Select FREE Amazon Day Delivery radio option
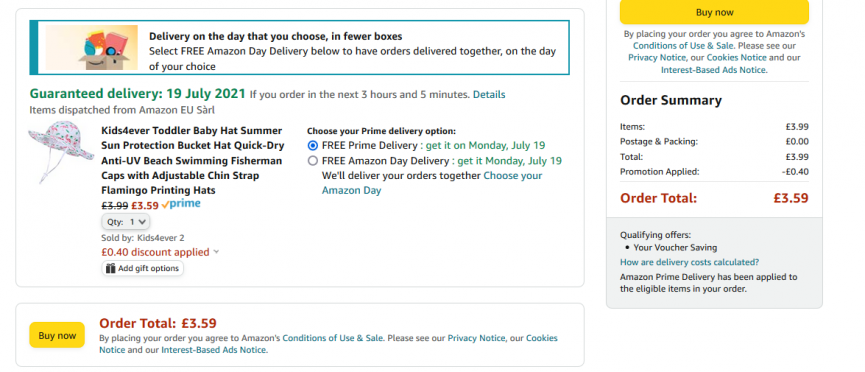The image size is (865, 372). pyautogui.click(x=313, y=161)
